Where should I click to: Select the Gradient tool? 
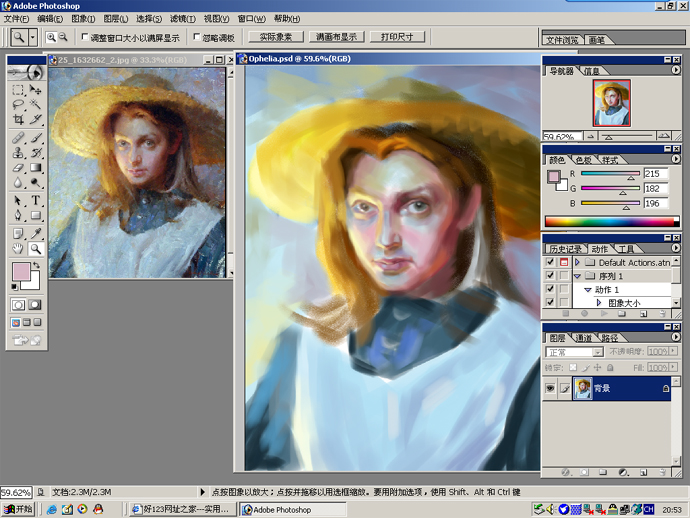[35, 167]
